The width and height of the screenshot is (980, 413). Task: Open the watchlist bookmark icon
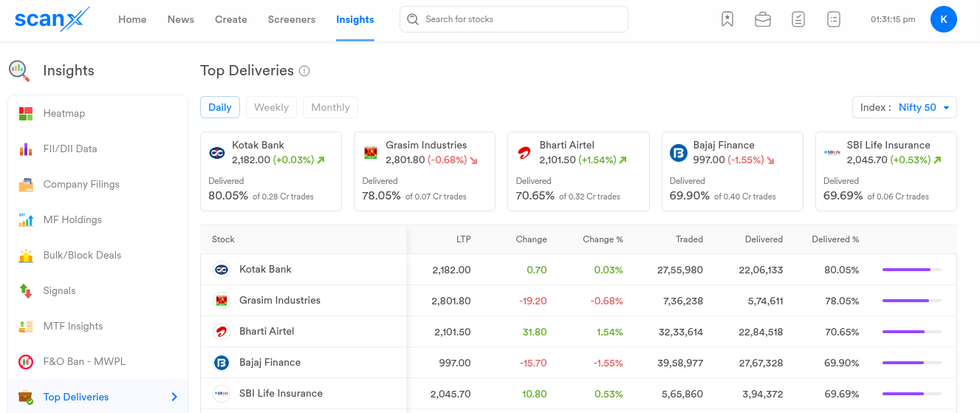[727, 19]
